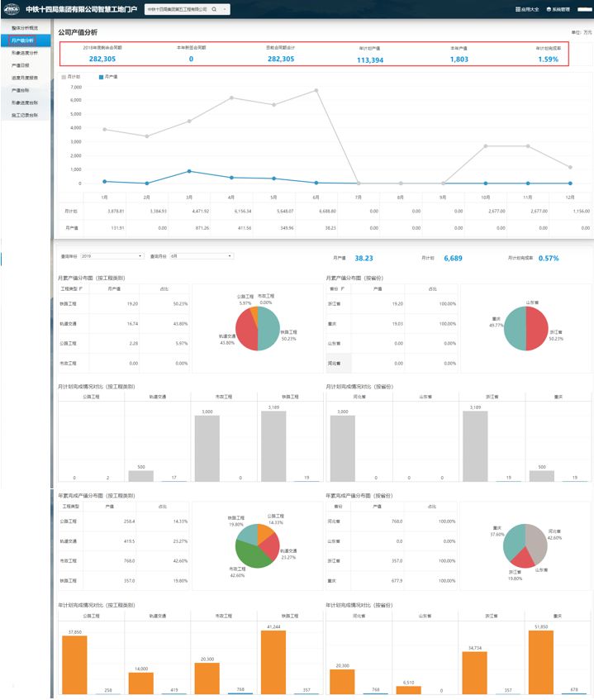The width and height of the screenshot is (594, 700).
Task: Click the 12月 label on the chart axis
Action: coord(570,198)
